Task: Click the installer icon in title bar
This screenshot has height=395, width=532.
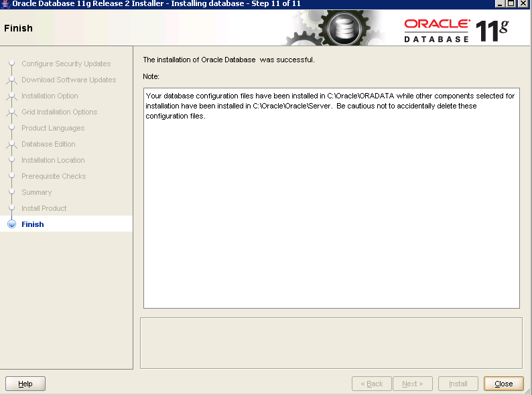Action: 5,4
